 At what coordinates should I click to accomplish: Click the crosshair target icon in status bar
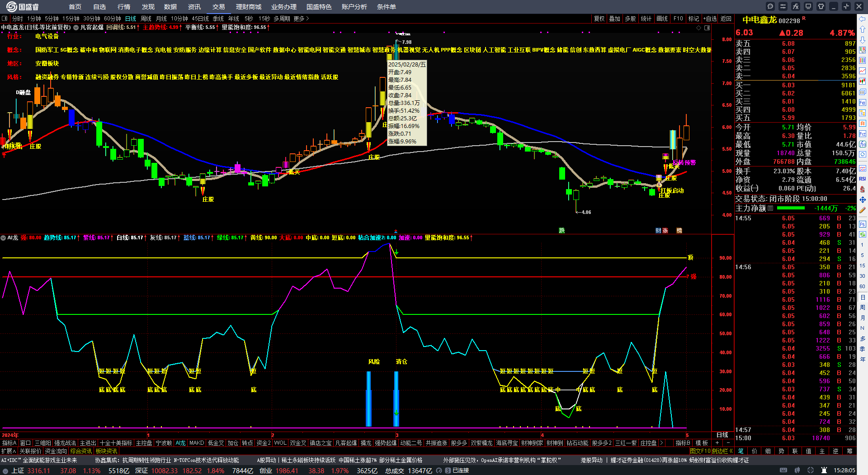click(811, 470)
